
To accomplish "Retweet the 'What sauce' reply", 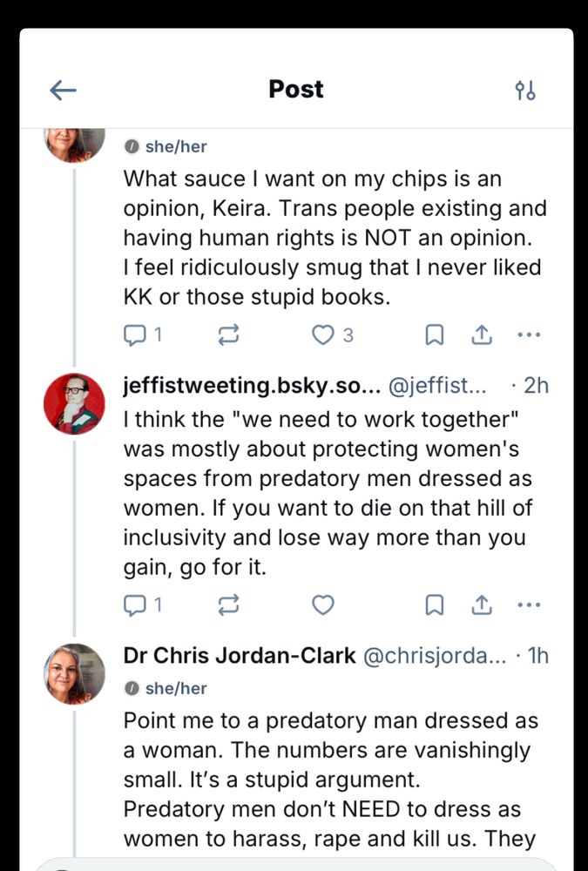I will (228, 334).
